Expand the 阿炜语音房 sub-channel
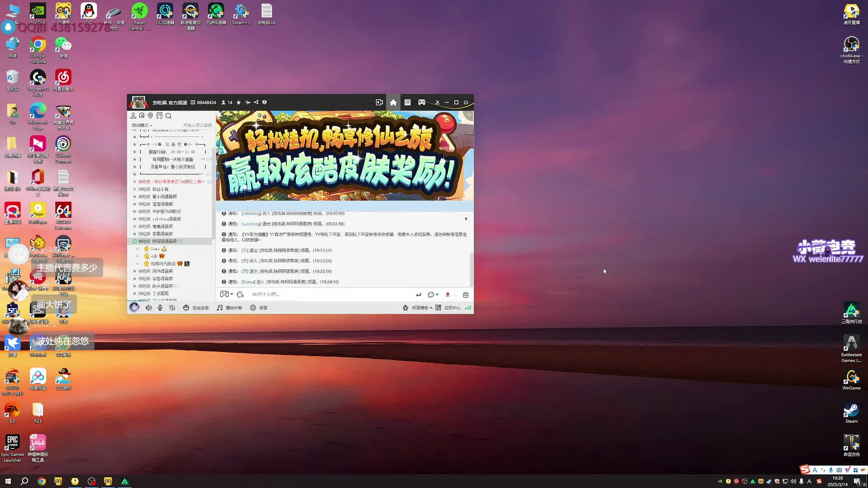This screenshot has width=868, height=488. (134, 271)
